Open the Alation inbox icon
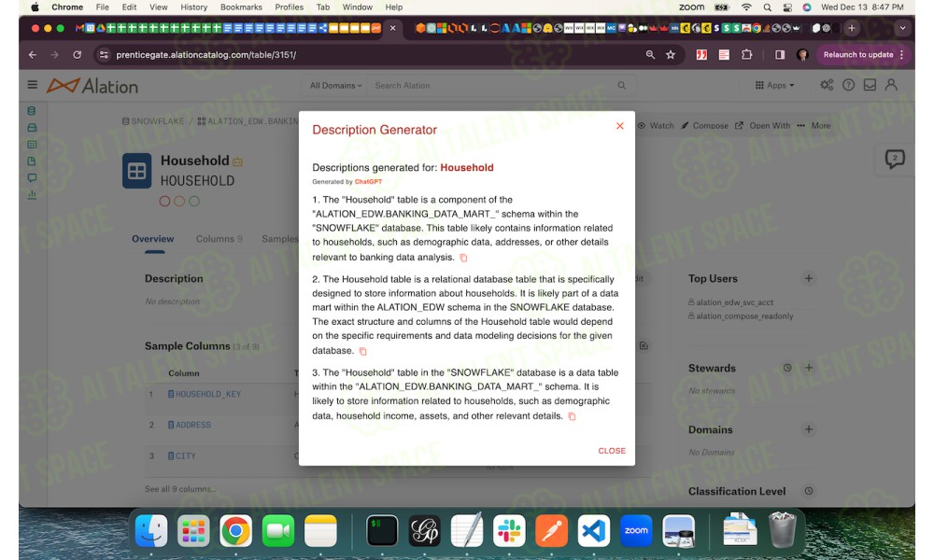Screen dimensions: 934x560 point(870,85)
